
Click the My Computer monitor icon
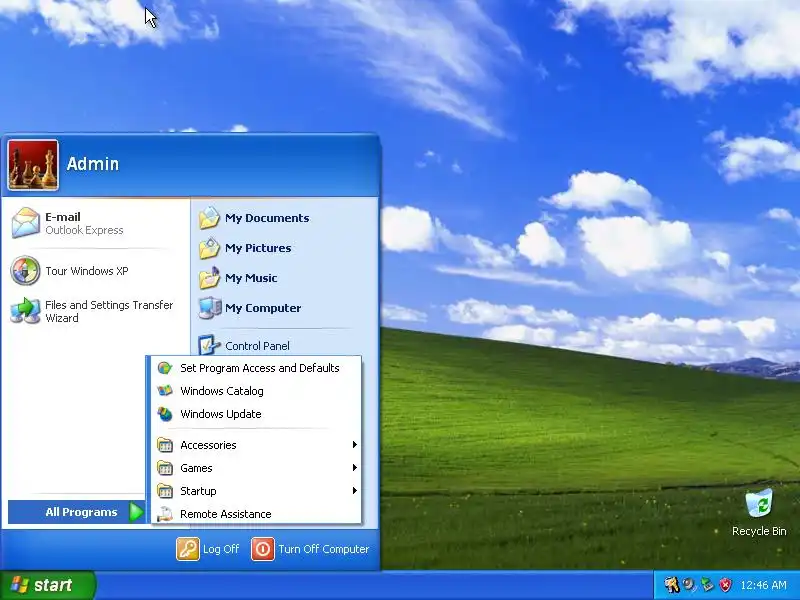tap(209, 308)
